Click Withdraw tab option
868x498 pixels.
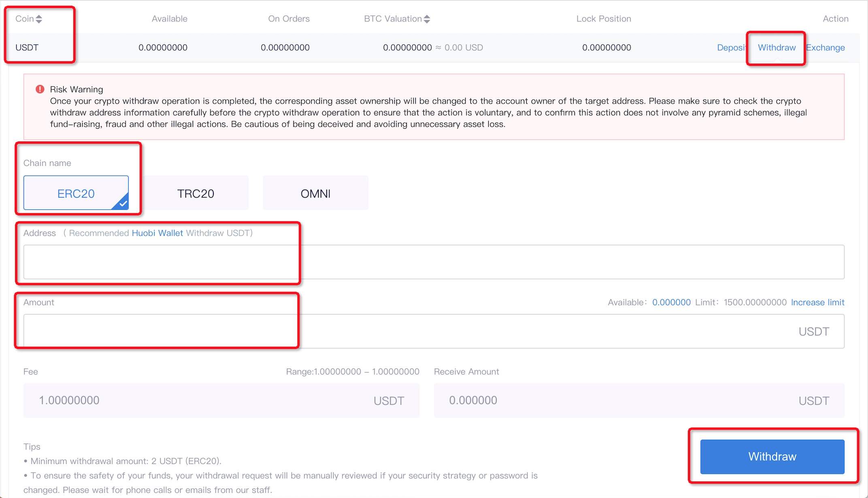coord(776,48)
